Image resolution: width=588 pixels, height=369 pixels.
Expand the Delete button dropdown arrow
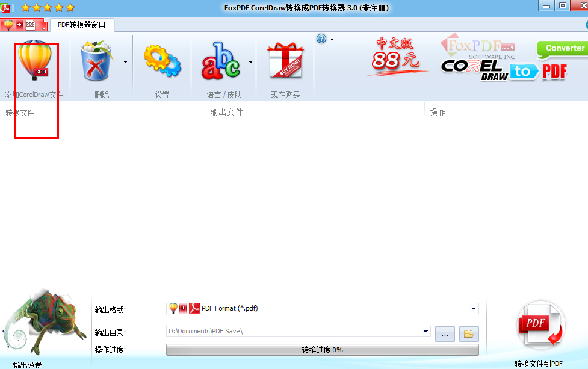(x=125, y=62)
